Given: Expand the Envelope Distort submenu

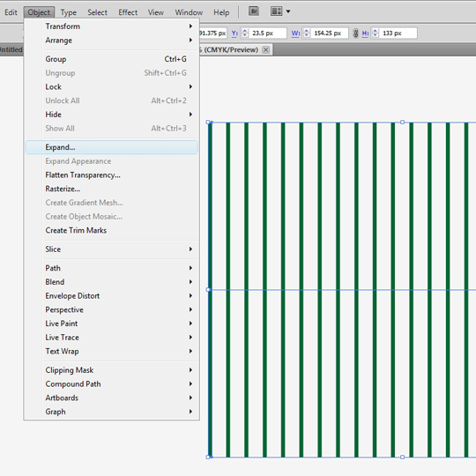Looking at the screenshot, I should (x=111, y=295).
